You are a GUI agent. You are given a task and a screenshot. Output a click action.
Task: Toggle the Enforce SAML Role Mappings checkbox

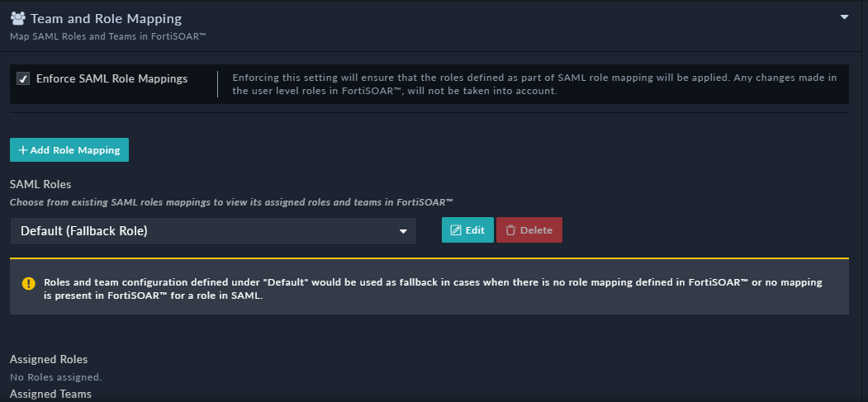pos(23,79)
